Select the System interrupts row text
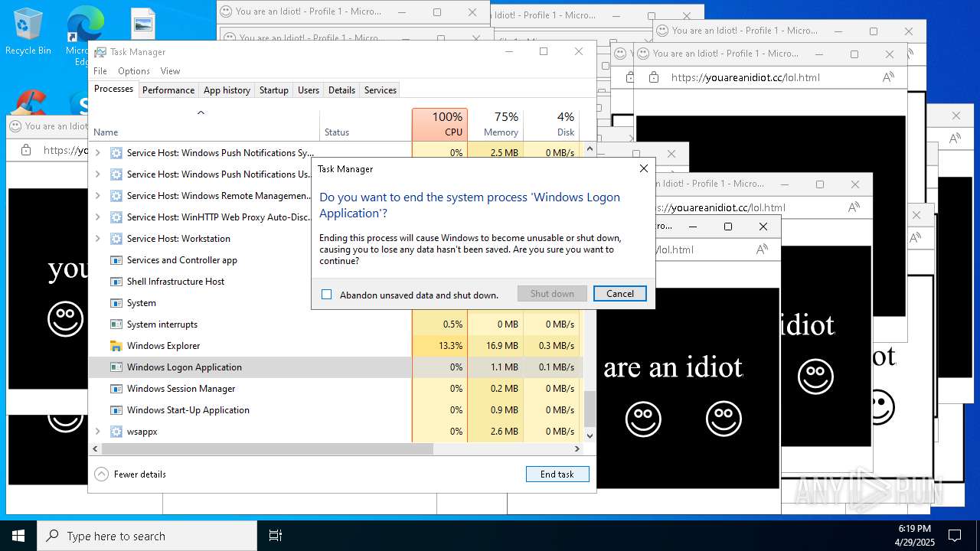Image resolution: width=980 pixels, height=551 pixels. point(162,324)
